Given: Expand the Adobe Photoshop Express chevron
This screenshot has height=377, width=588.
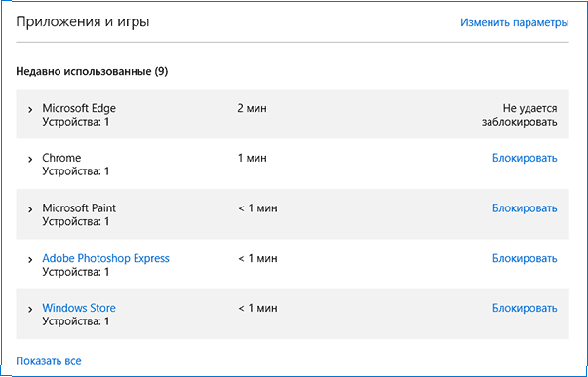Looking at the screenshot, I should click(30, 260).
